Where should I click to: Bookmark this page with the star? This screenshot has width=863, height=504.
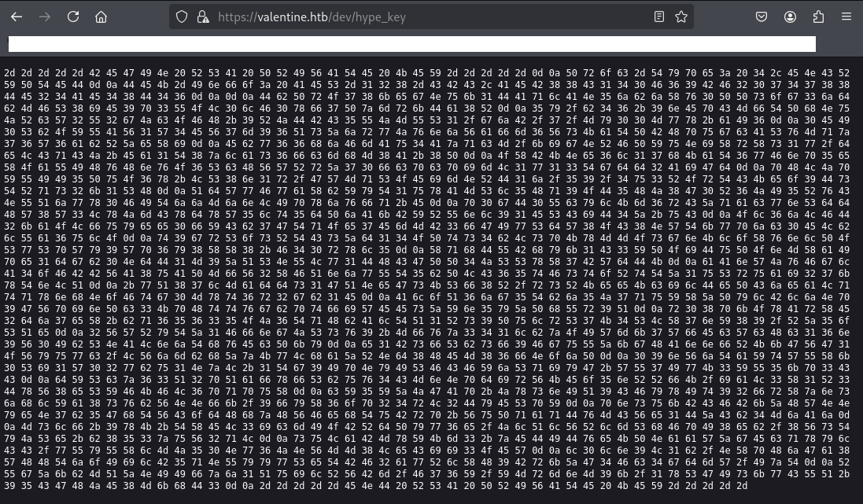[680, 17]
